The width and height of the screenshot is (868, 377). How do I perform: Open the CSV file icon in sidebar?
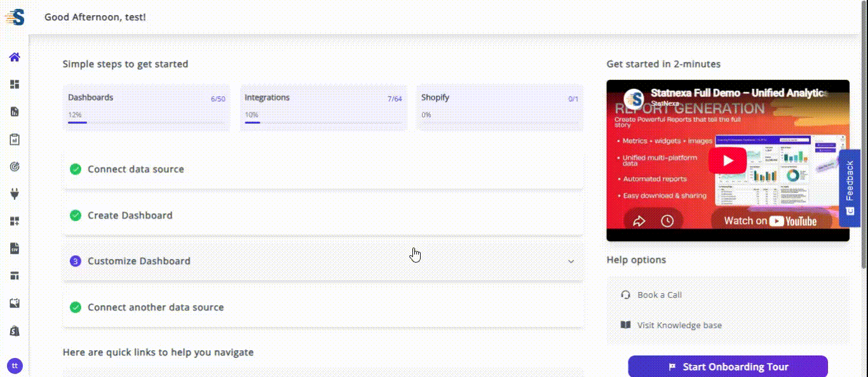pos(15,248)
